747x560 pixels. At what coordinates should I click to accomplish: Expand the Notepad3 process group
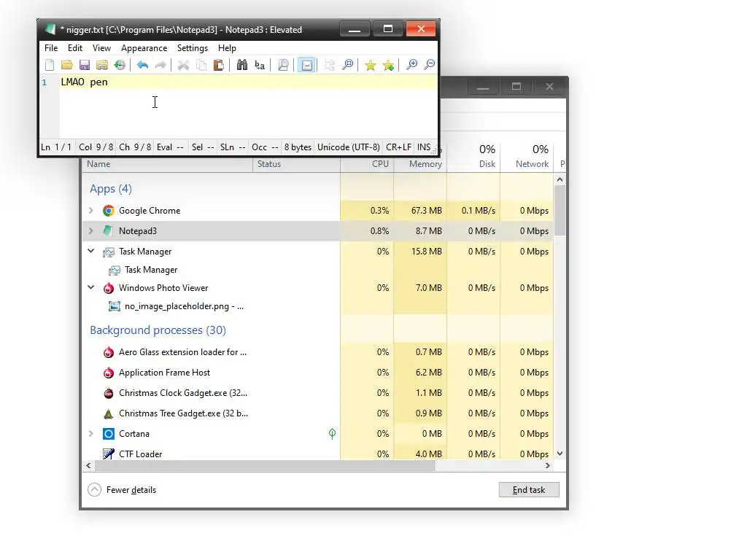point(91,231)
